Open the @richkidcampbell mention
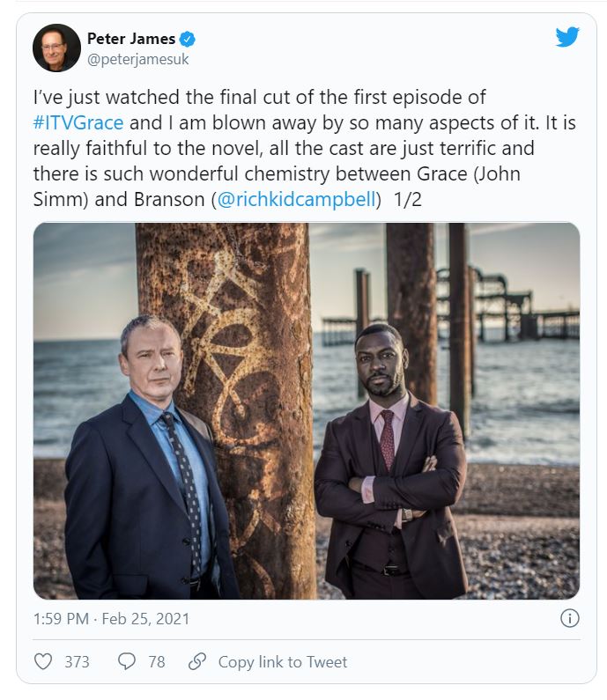Image resolution: width=607 pixels, height=700 pixels. point(296,200)
